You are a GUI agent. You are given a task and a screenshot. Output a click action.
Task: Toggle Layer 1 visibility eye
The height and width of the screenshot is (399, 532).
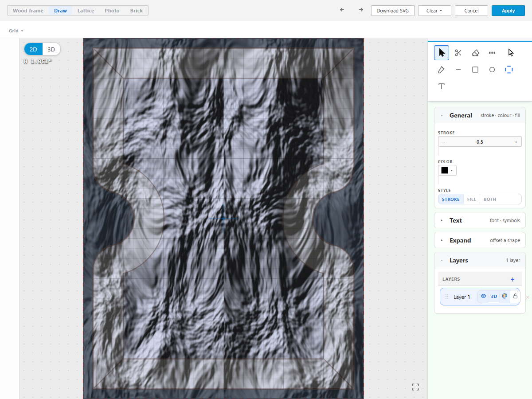tap(484, 297)
